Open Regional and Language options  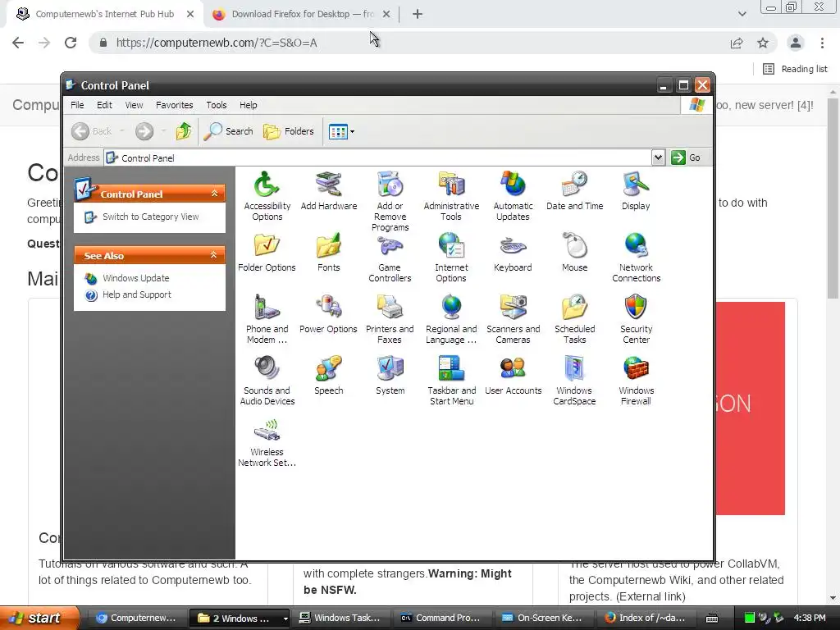coord(451,319)
